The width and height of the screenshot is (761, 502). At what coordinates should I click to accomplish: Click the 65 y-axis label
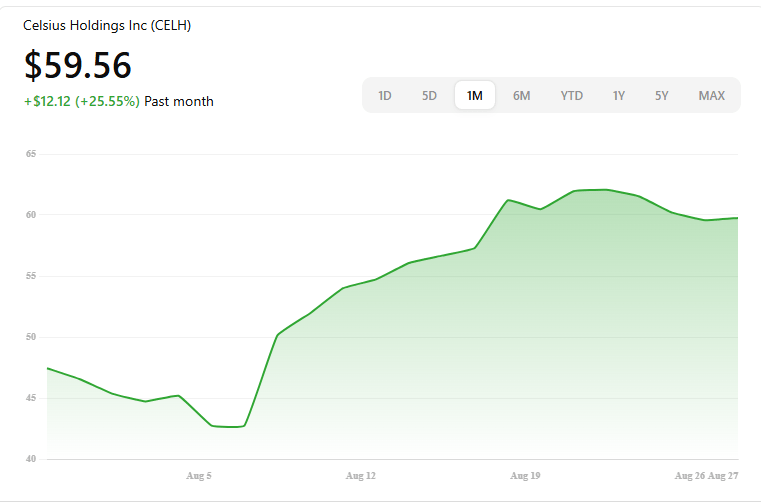[x=31, y=154]
